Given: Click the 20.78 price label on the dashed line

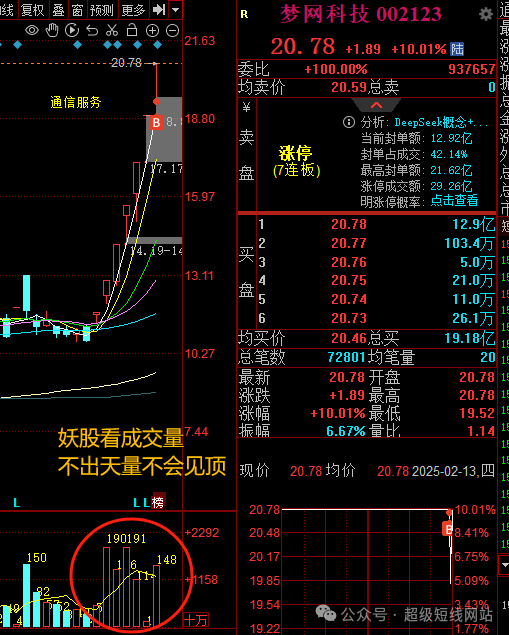Looking at the screenshot, I should pyautogui.click(x=126, y=63).
